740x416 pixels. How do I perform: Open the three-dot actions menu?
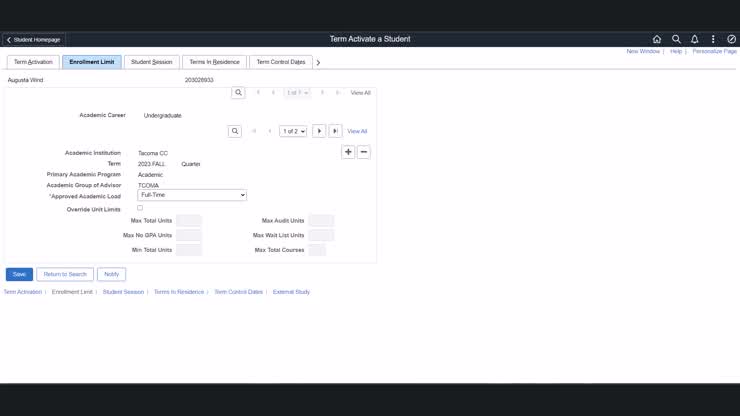tap(713, 39)
